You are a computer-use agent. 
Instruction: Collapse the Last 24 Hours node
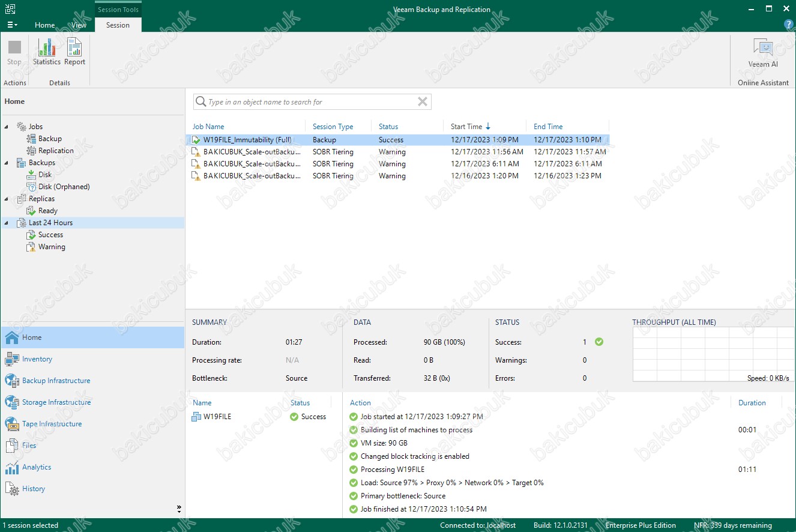click(x=6, y=223)
